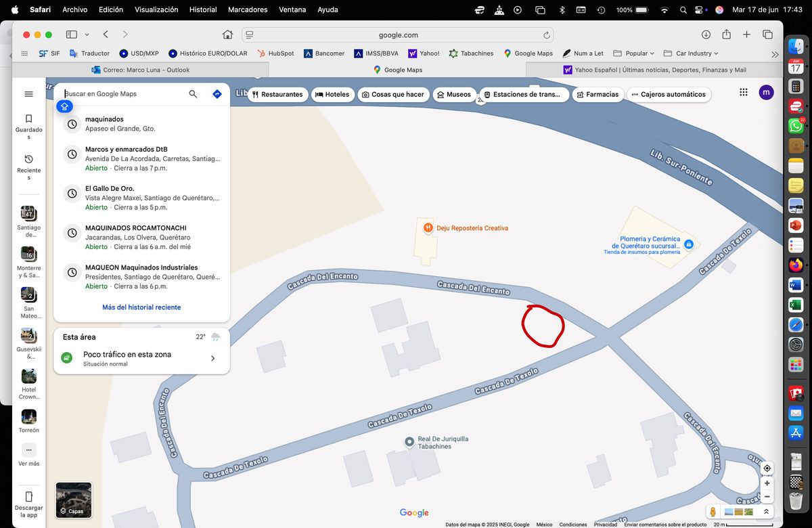Expand Poco tráfico en esta zona

click(213, 358)
